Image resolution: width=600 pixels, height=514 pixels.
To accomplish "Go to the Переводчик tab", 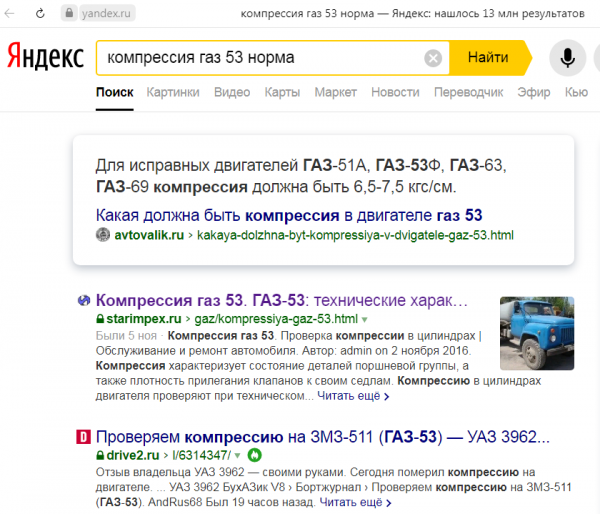I will (468, 92).
